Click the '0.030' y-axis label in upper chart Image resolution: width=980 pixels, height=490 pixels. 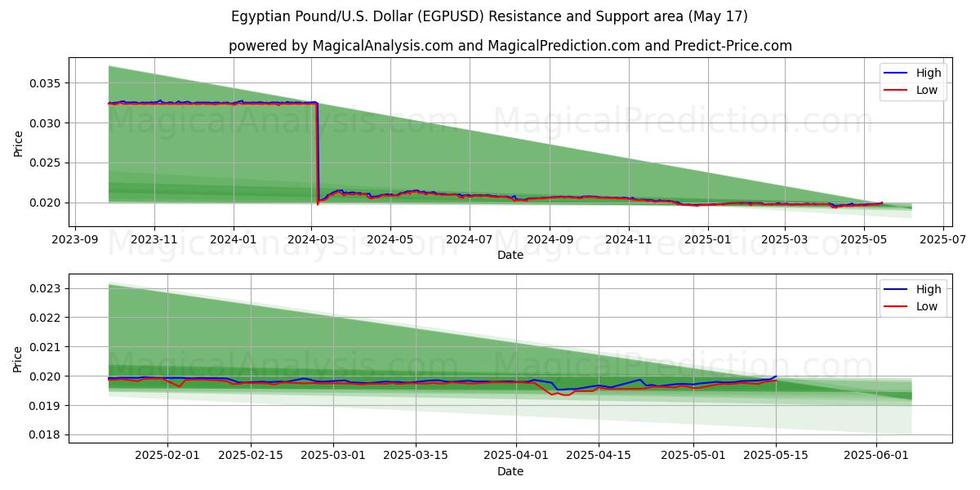tap(46, 123)
